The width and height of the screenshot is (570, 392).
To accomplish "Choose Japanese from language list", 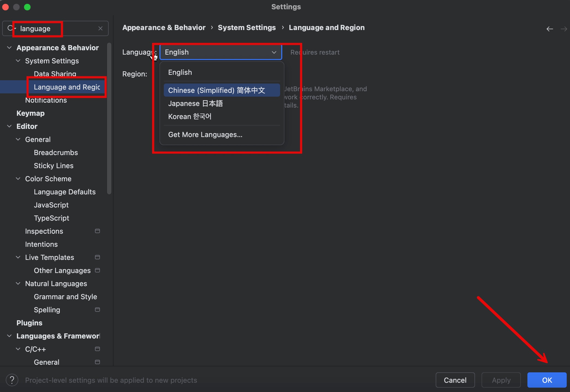I will 195,103.
